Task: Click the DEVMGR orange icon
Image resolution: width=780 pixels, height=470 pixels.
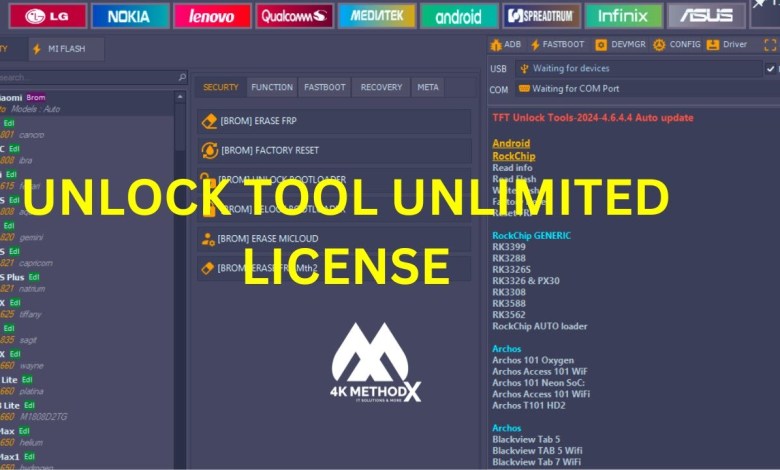Action: coord(601,45)
